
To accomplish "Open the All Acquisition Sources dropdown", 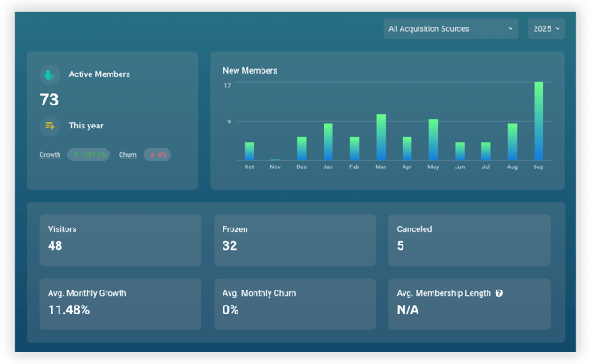I will coord(450,29).
